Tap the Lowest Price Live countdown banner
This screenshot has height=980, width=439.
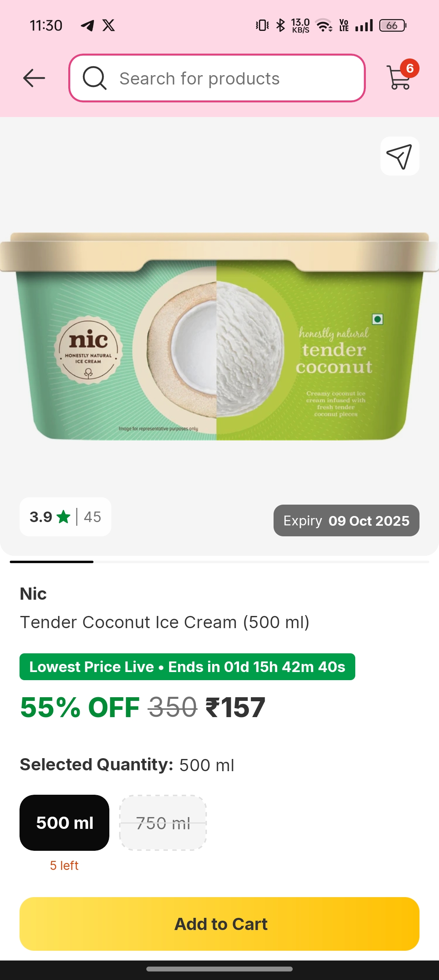(x=187, y=667)
